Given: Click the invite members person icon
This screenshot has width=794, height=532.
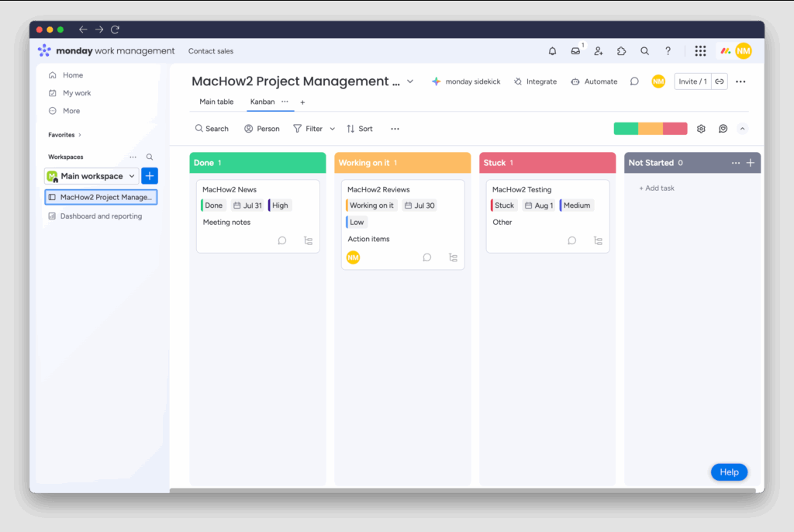Looking at the screenshot, I should coord(599,51).
